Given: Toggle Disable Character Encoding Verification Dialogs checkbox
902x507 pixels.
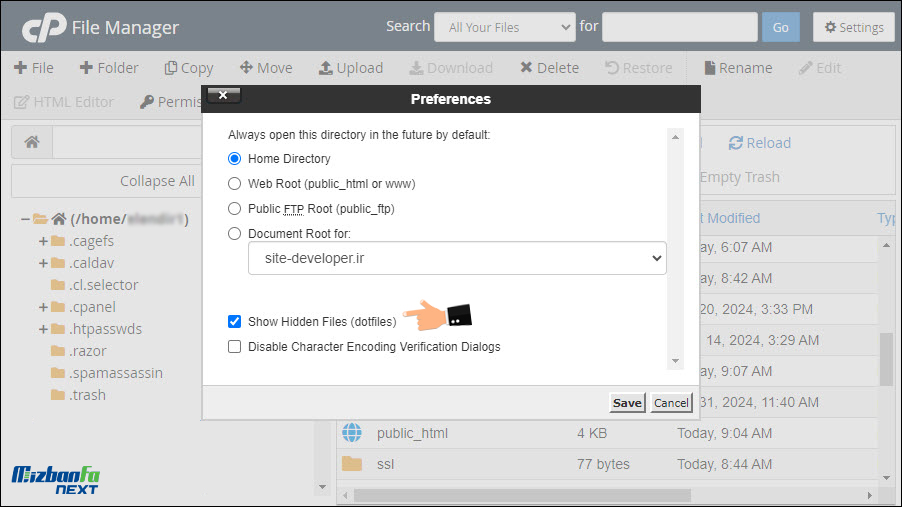Looking at the screenshot, I should 234,346.
